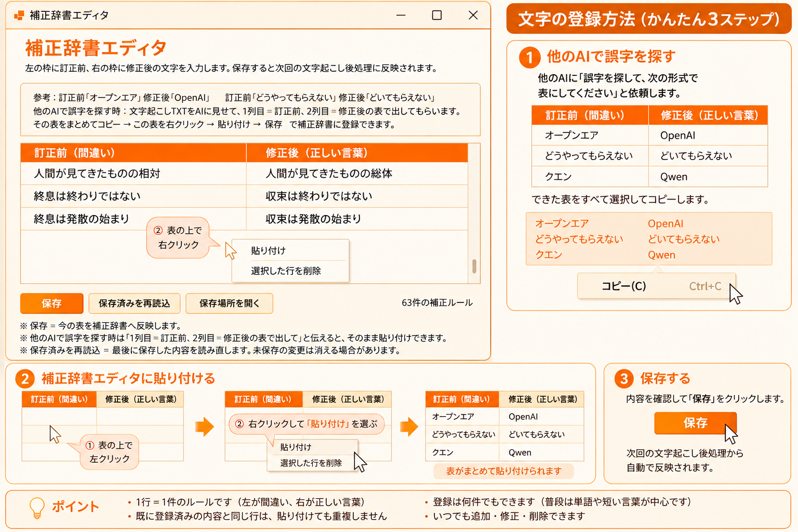This screenshot has height=532, width=798.
Task: Minimize the 補正辞書エディタ window
Action: 401,15
